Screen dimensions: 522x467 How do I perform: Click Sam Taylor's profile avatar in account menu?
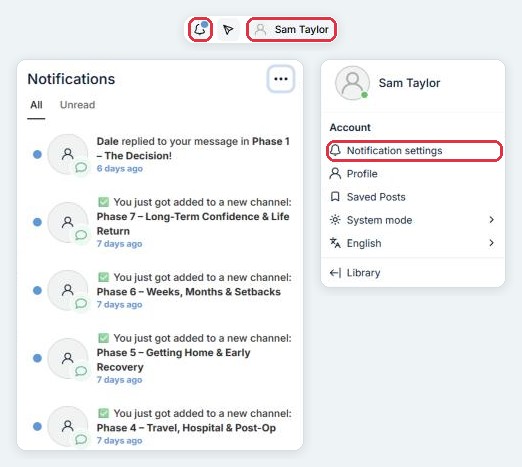pyautogui.click(x=352, y=83)
